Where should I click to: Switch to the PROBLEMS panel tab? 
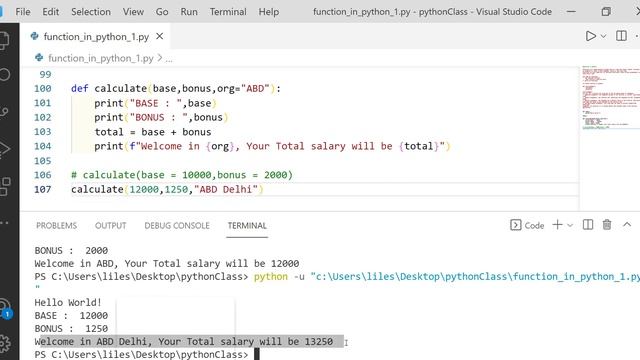[x=56, y=226]
